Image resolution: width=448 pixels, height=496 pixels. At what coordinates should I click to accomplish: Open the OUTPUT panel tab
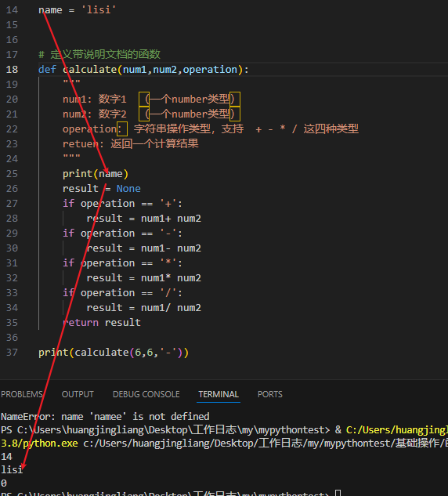pyautogui.click(x=78, y=394)
